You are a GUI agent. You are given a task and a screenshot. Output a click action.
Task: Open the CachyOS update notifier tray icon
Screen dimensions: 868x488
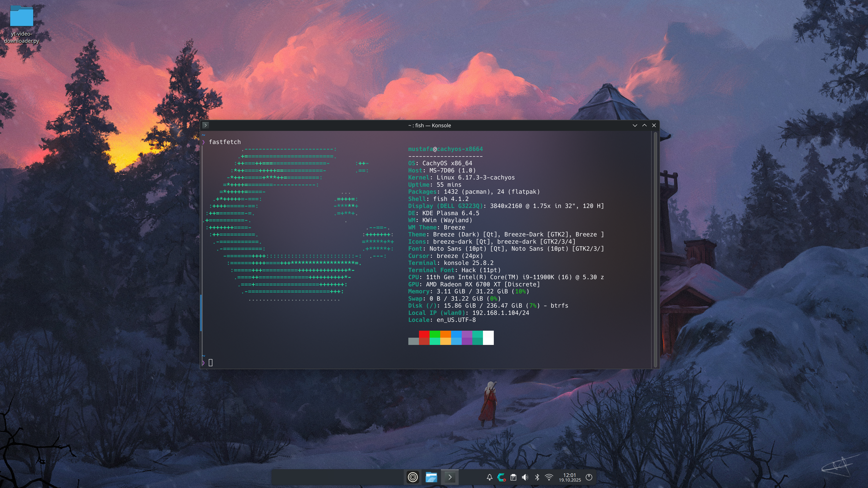pyautogui.click(x=501, y=477)
